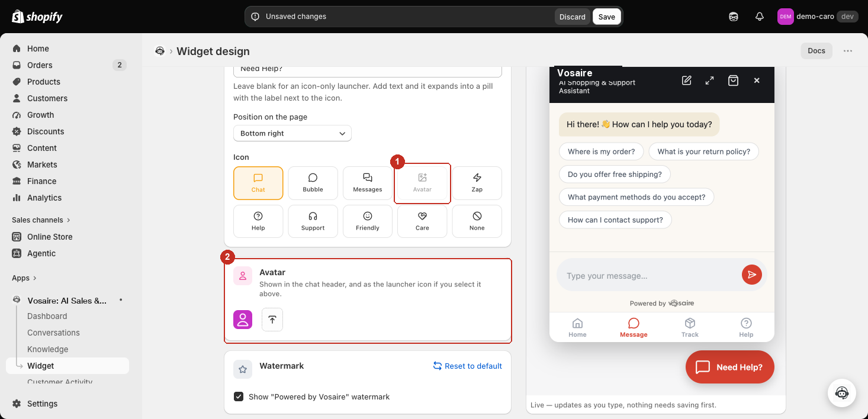The width and height of the screenshot is (868, 419).
Task: Open Markets in the sidebar
Action: (67, 165)
